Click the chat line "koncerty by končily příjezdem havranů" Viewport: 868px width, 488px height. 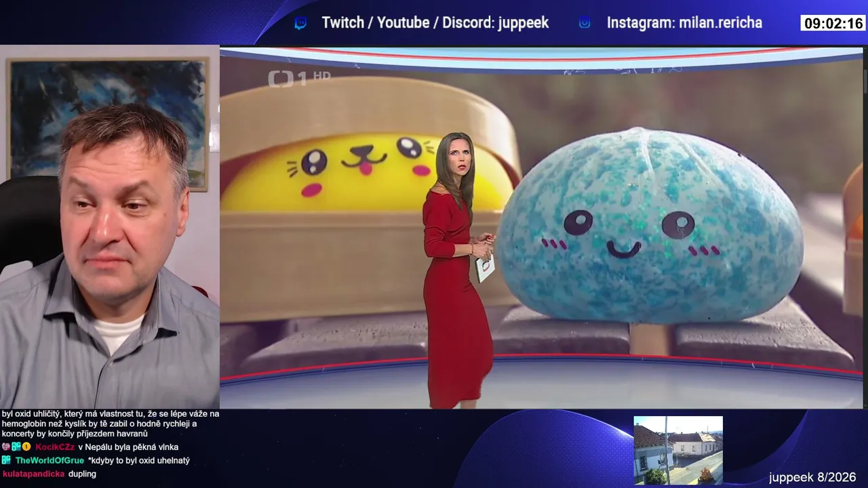point(75,434)
